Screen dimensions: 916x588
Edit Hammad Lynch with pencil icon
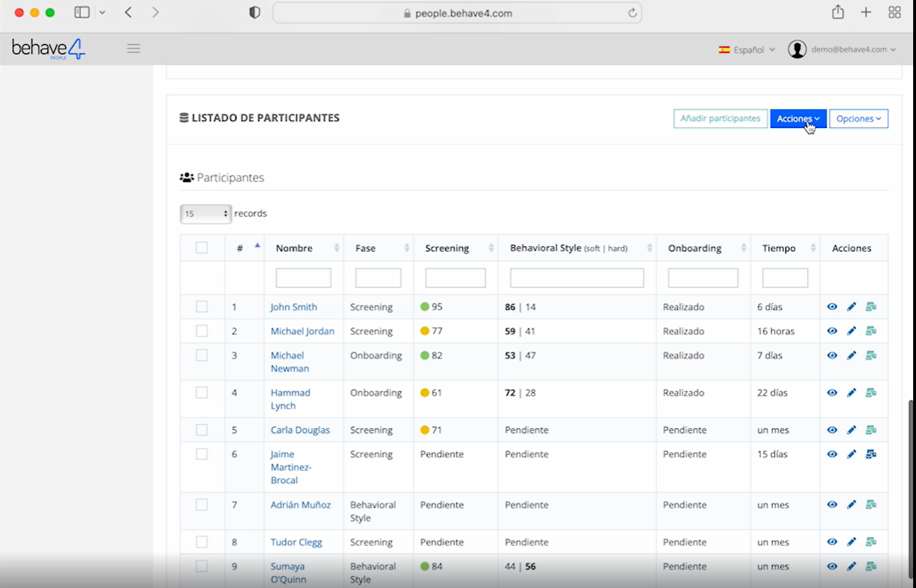851,392
